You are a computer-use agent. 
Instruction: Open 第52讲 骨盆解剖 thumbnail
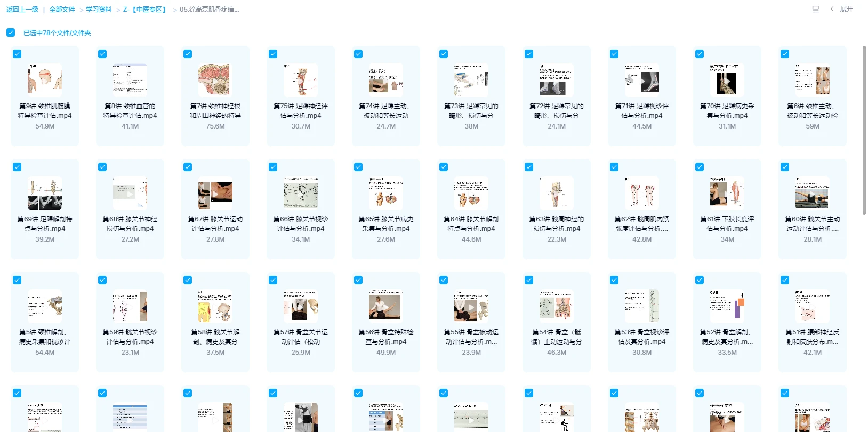click(727, 306)
